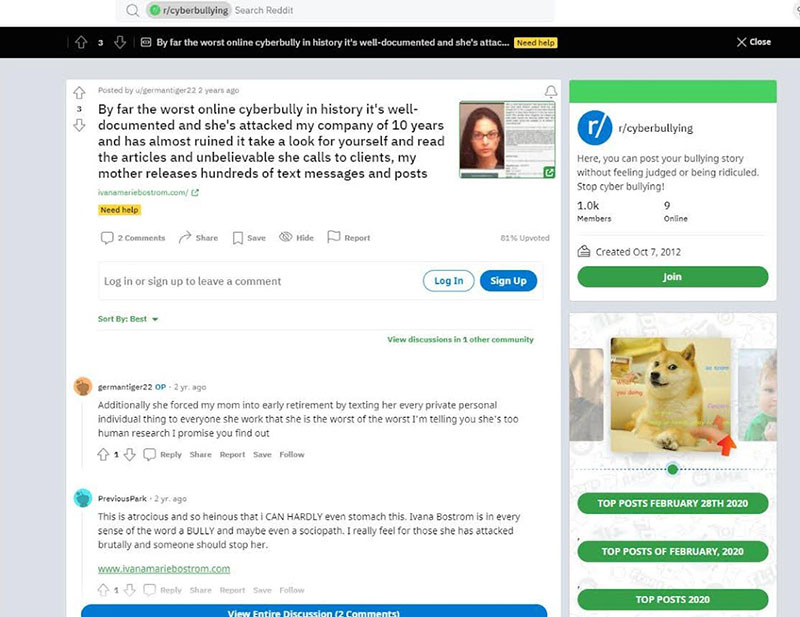The width and height of the screenshot is (800, 617).
Task: Upvote the main post with the arrow beside the title
Action: (x=79, y=93)
